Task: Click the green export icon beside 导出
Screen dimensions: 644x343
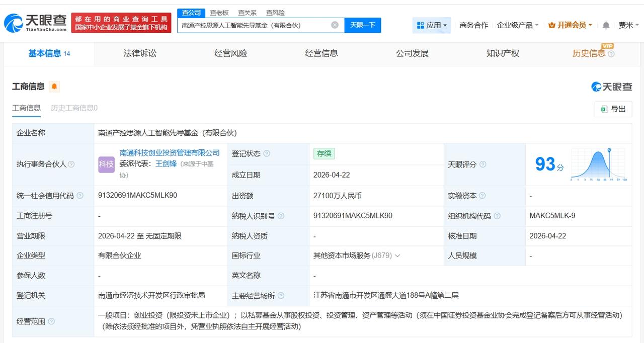Action: coord(604,109)
